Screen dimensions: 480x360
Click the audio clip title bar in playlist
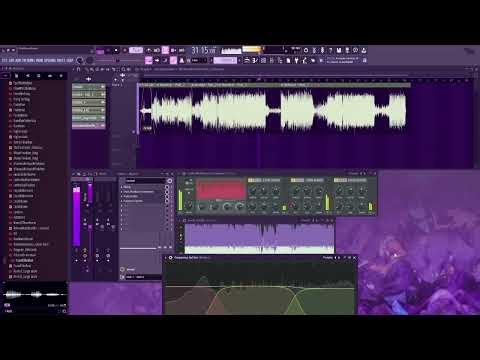click(x=275, y=86)
